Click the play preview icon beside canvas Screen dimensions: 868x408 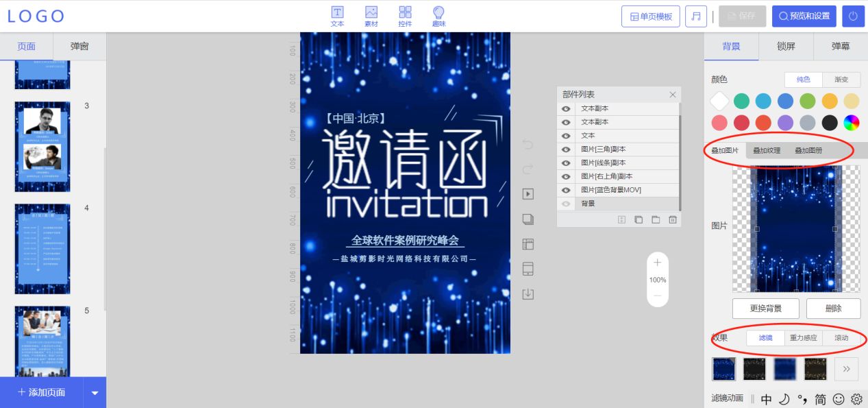click(528, 194)
